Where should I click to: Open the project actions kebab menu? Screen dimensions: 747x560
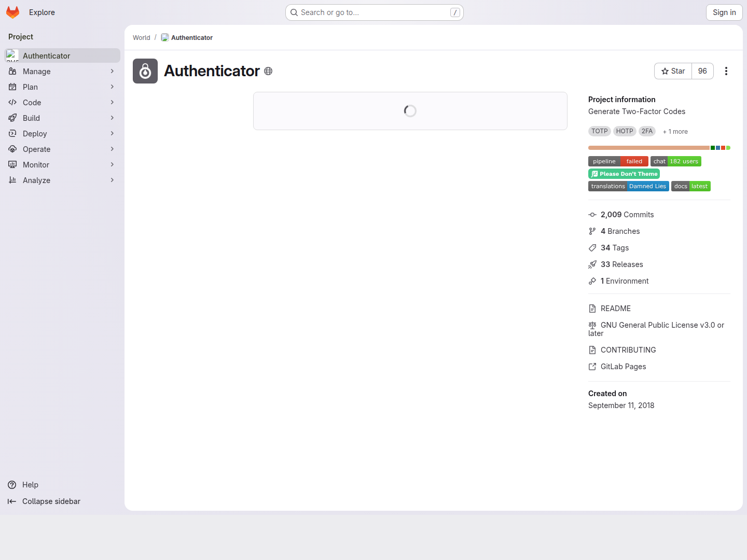[x=726, y=71]
